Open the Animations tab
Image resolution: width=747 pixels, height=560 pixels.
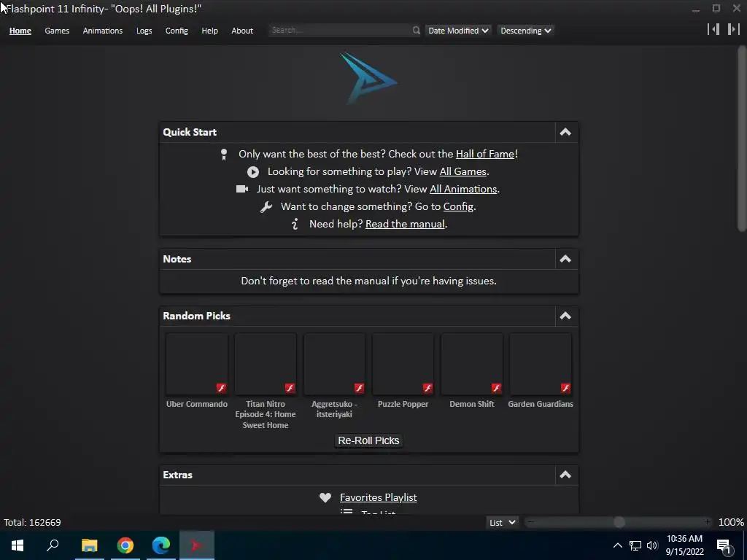tap(102, 31)
